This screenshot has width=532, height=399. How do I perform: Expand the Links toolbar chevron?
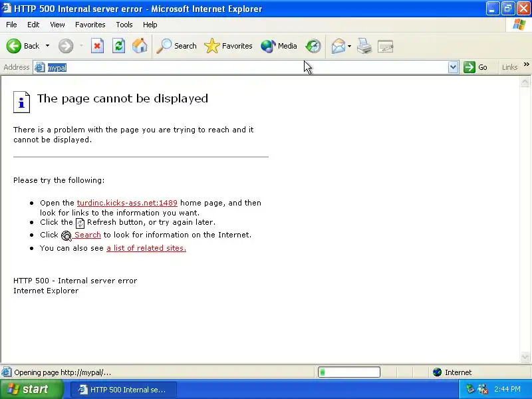(526, 65)
